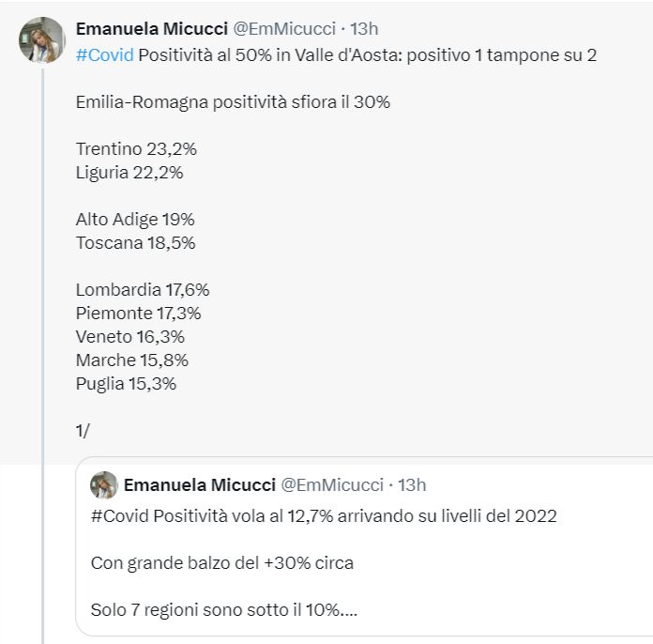The height and width of the screenshot is (644, 653).
Task: Click the Emanuela Micucci name in the quoted tweet
Action: click(x=199, y=485)
